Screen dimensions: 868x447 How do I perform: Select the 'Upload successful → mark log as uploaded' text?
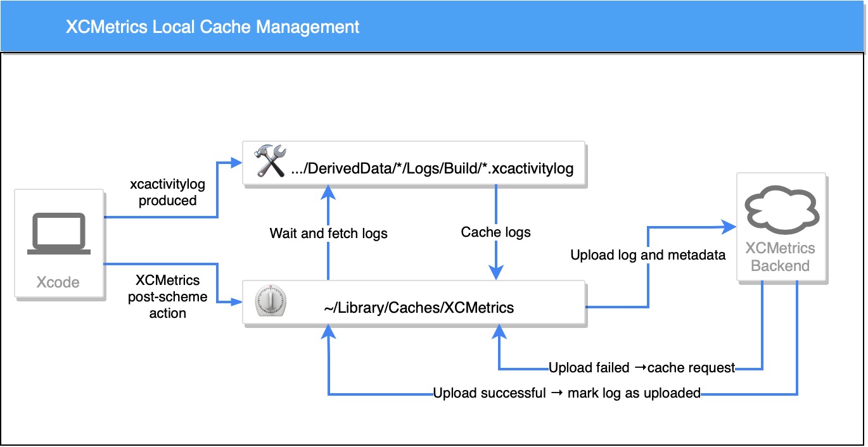[566, 393]
